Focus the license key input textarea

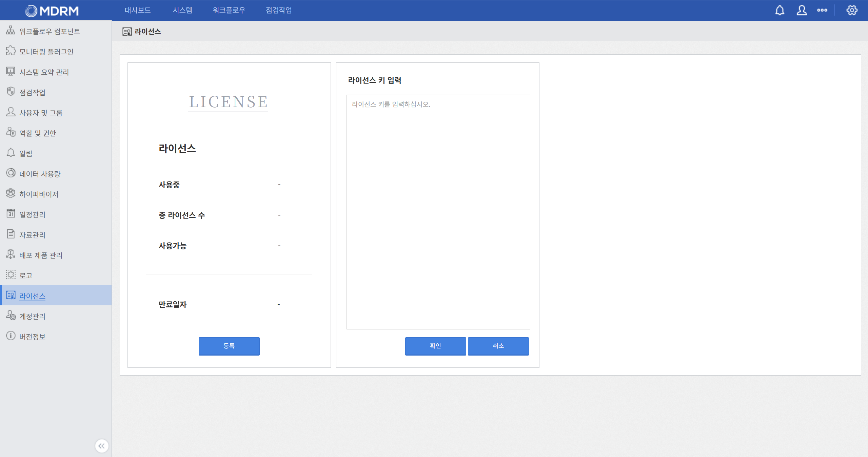(x=438, y=212)
